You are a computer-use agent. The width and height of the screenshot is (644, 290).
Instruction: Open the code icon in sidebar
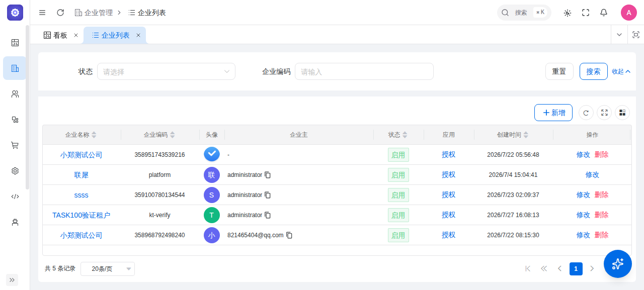(15, 197)
